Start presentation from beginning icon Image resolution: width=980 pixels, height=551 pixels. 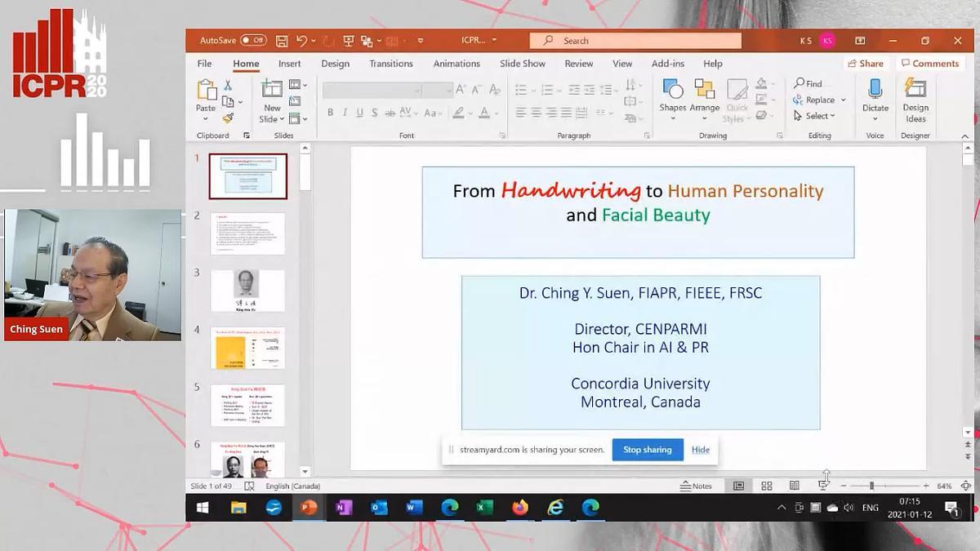pyautogui.click(x=349, y=40)
